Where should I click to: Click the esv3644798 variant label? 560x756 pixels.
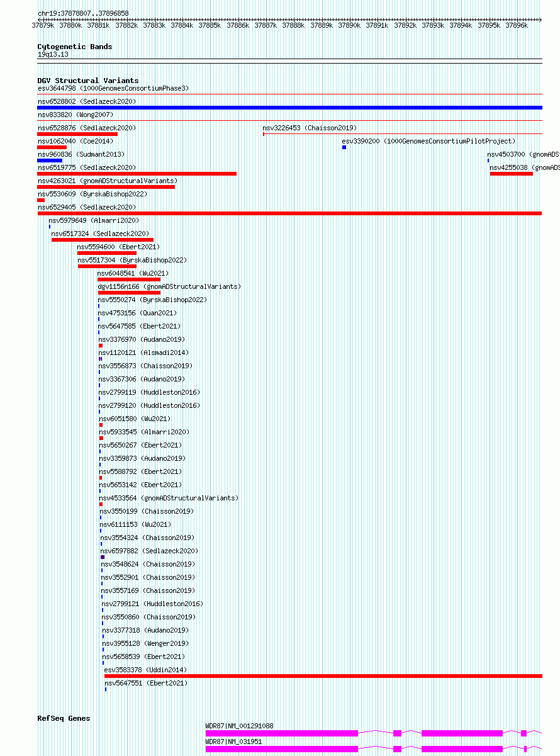(x=113, y=89)
